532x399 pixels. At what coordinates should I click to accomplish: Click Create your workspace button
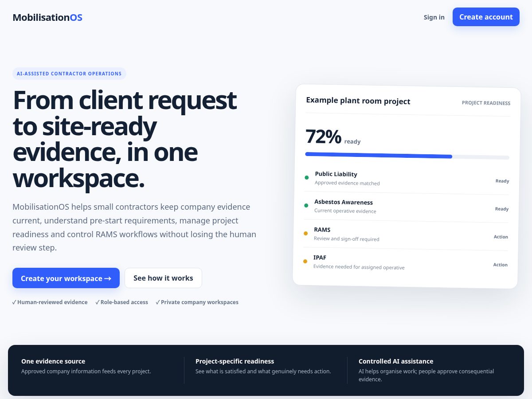tap(66, 278)
